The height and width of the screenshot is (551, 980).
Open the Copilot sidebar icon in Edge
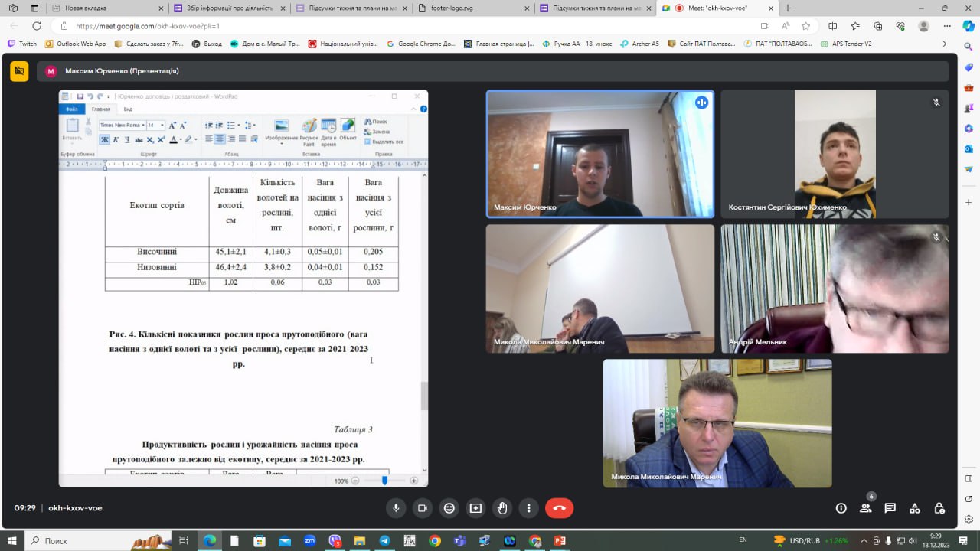[x=969, y=26]
